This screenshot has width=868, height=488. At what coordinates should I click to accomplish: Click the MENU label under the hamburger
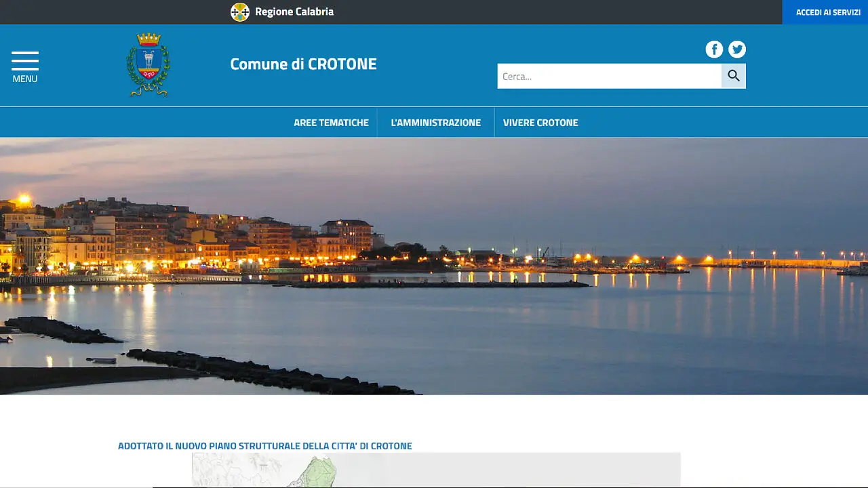click(x=25, y=79)
